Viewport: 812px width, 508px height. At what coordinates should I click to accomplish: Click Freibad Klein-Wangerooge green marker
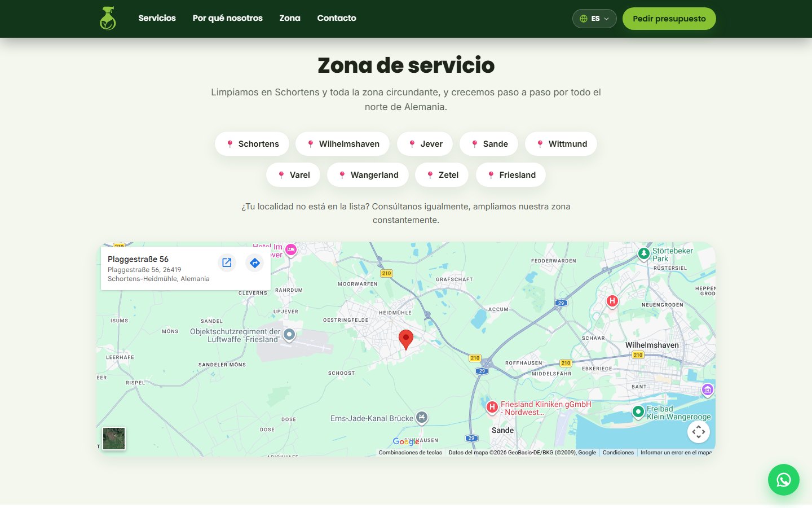638,412
